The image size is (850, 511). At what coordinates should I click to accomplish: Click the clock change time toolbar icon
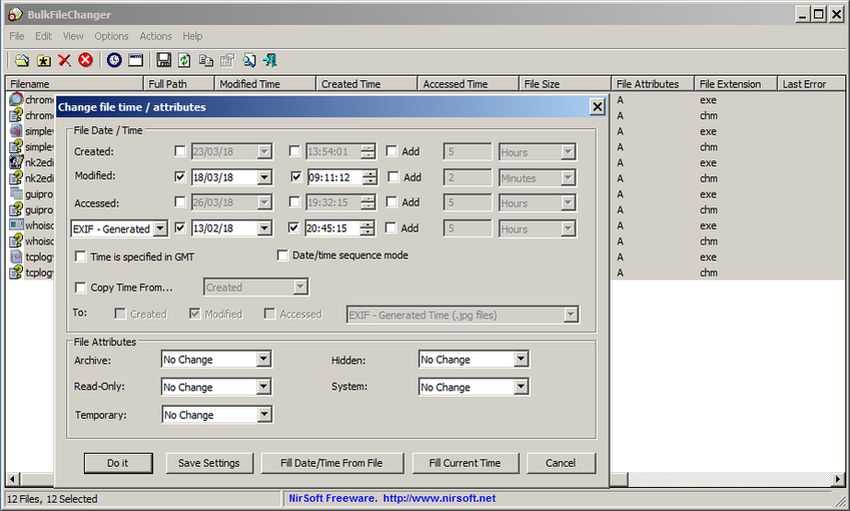114,60
